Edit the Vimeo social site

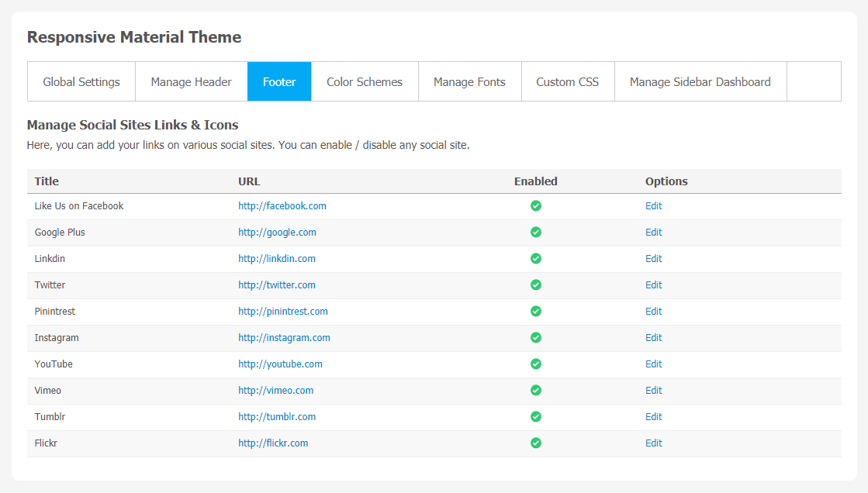(x=654, y=391)
